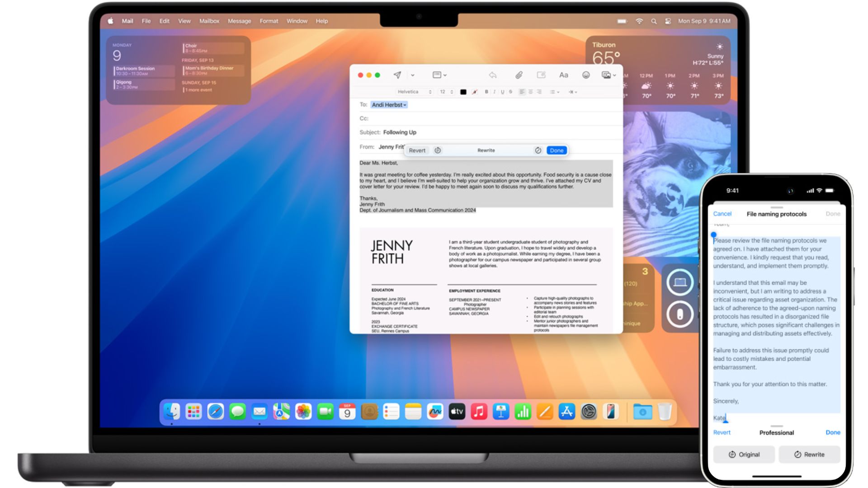The width and height of the screenshot is (868, 488).
Task: Click the attach file paperclip icon
Action: click(x=518, y=75)
